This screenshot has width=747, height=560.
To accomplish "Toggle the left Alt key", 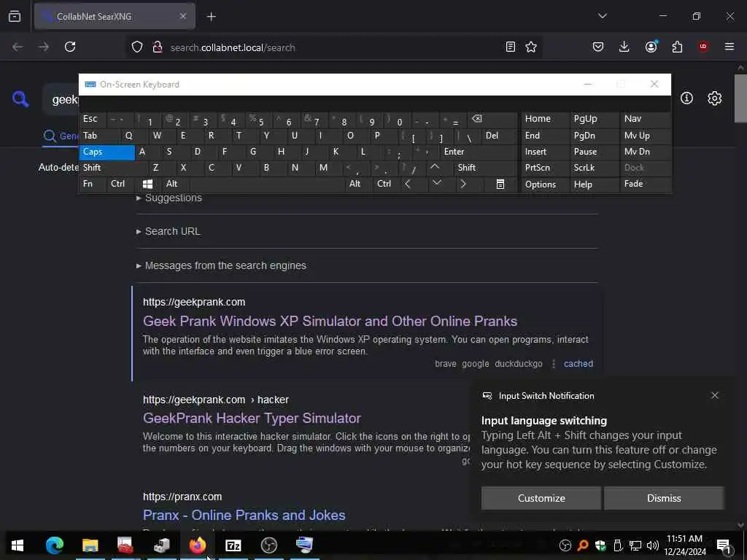I will pyautogui.click(x=175, y=184).
